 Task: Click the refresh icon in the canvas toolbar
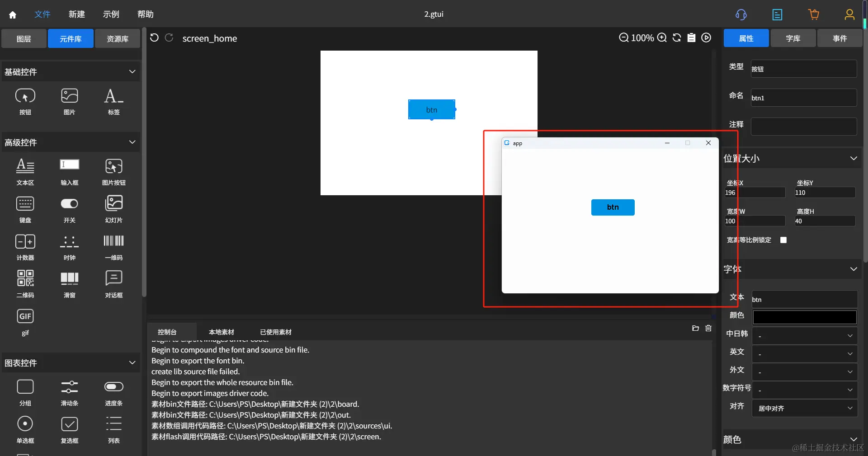[x=677, y=38]
